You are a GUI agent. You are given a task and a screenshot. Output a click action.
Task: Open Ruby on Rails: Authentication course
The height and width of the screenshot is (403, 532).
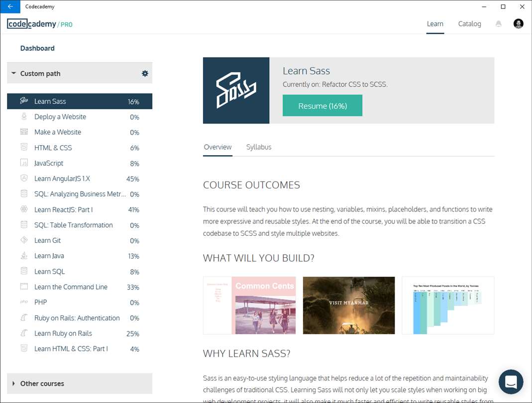(80, 318)
